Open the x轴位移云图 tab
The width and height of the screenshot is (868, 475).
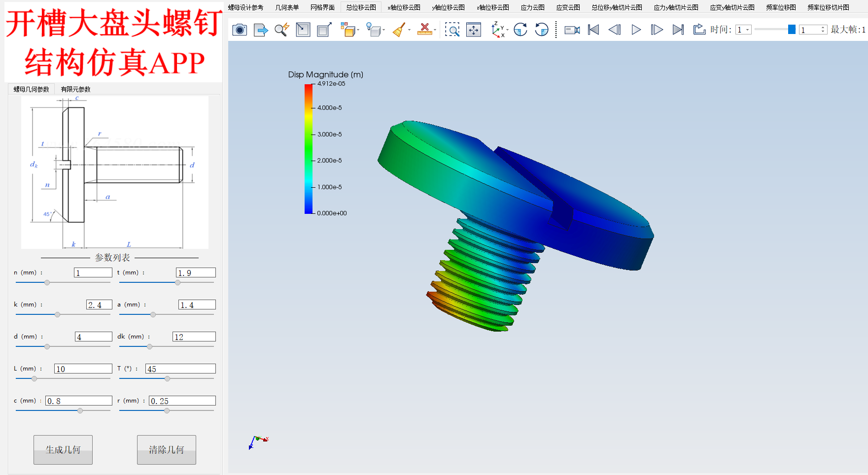tap(404, 7)
